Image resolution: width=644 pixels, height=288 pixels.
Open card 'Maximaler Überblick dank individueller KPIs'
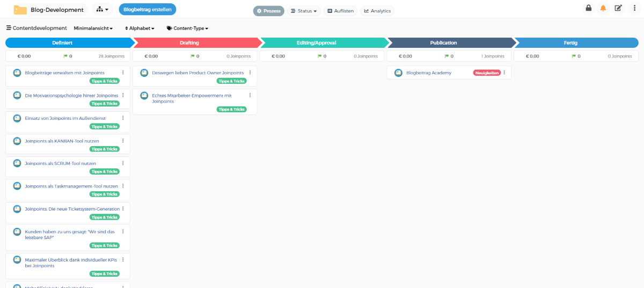point(70,262)
